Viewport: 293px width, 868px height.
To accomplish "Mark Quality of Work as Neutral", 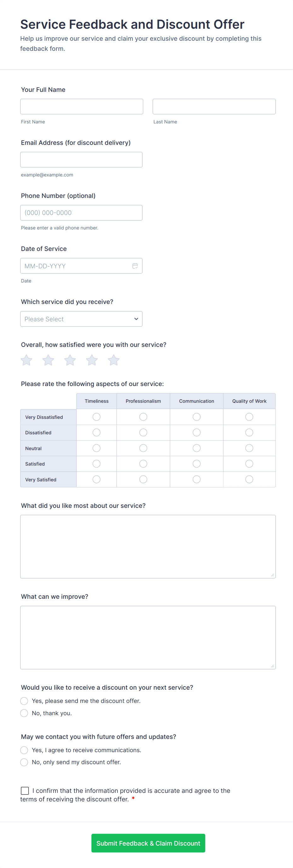I will pyautogui.click(x=249, y=448).
